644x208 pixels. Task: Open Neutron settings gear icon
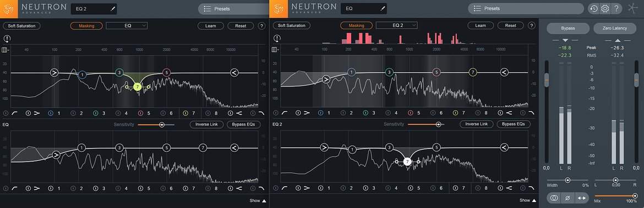point(604,9)
